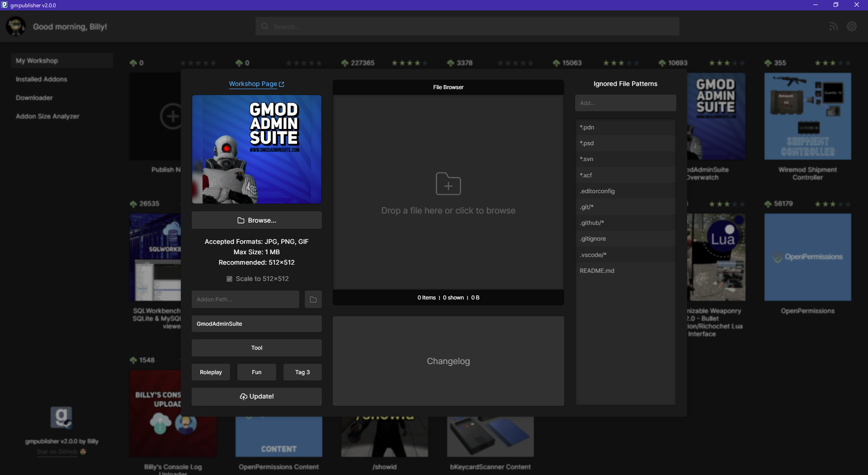
Task: Switch to Installed Addons
Action: (41, 79)
